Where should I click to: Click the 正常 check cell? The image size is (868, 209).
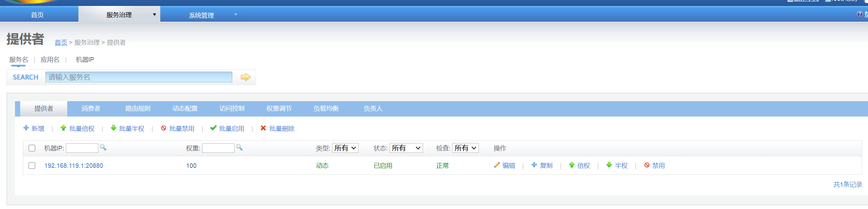coord(443,166)
